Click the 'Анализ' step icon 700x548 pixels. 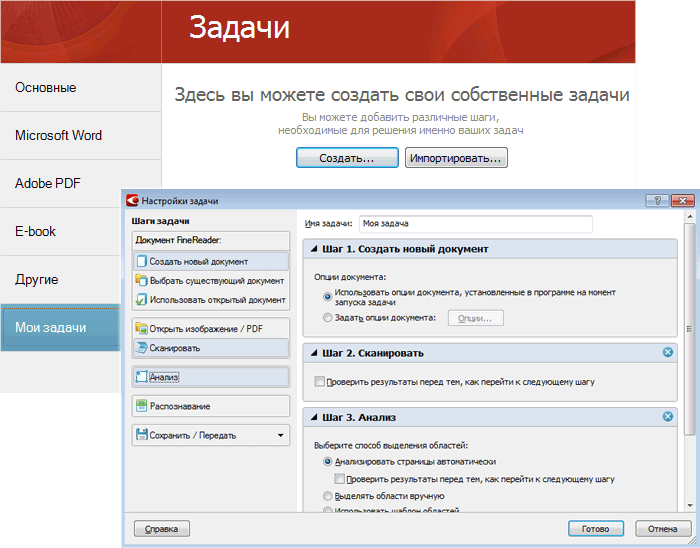coord(141,377)
